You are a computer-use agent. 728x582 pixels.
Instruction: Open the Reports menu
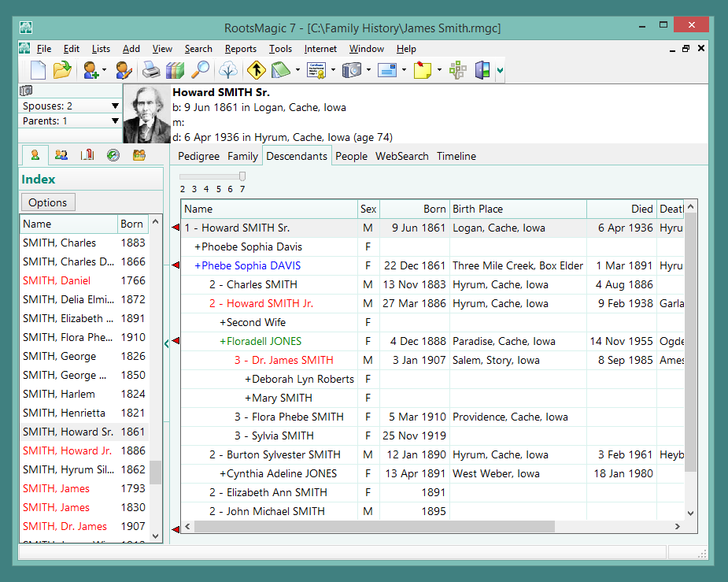(240, 49)
